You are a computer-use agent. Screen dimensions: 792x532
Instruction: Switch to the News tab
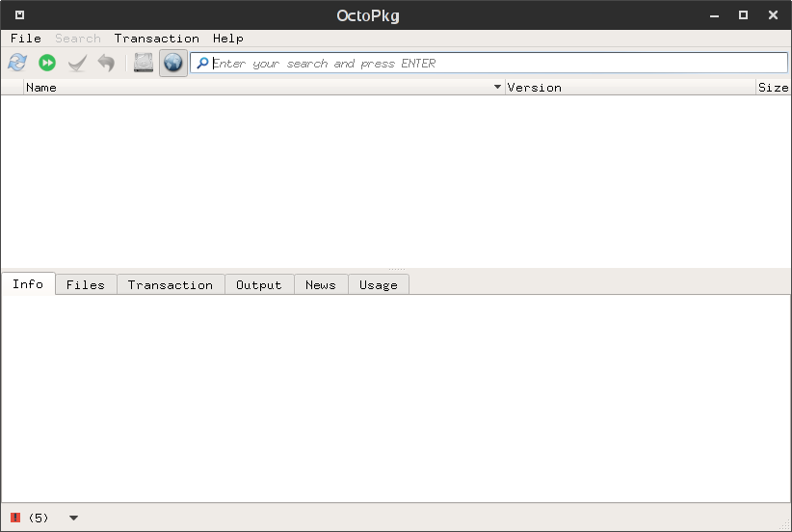[321, 285]
